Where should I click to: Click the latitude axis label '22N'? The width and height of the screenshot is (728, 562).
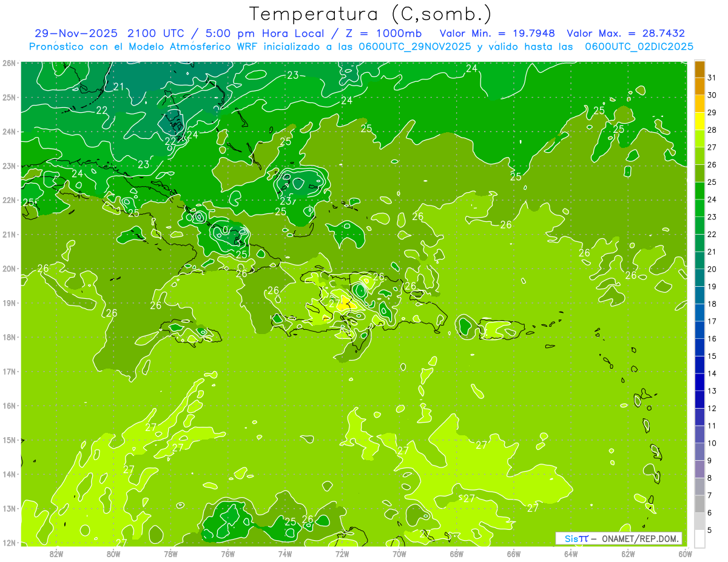point(8,200)
